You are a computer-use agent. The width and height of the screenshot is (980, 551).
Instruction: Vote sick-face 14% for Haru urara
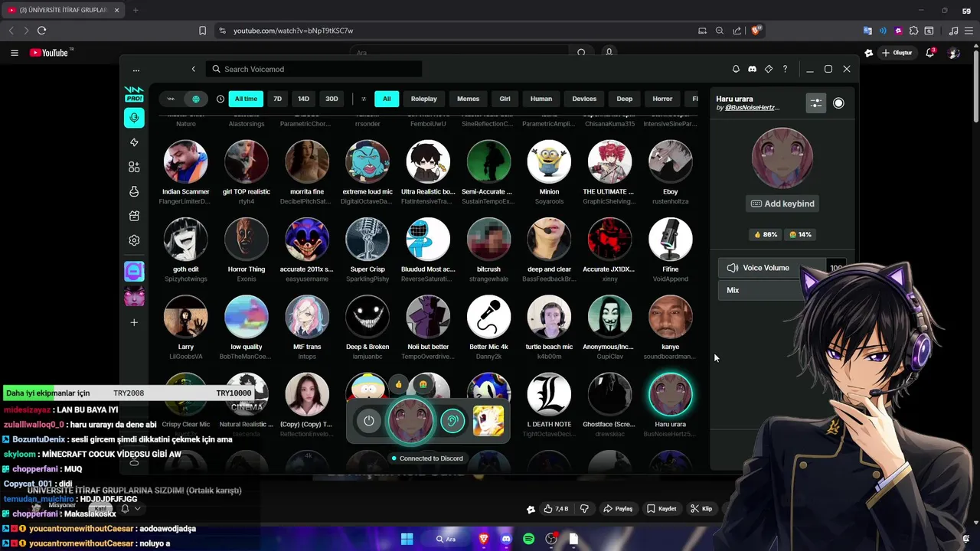(800, 235)
